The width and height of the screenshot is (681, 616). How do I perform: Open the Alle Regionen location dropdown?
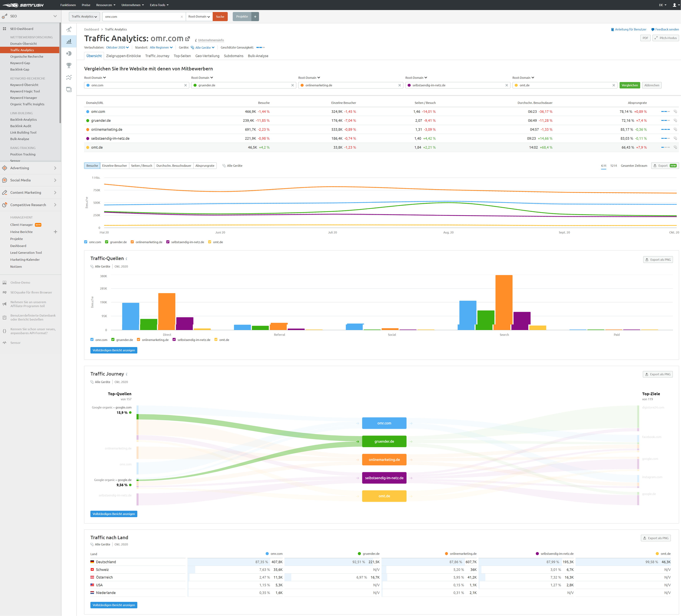pos(161,48)
